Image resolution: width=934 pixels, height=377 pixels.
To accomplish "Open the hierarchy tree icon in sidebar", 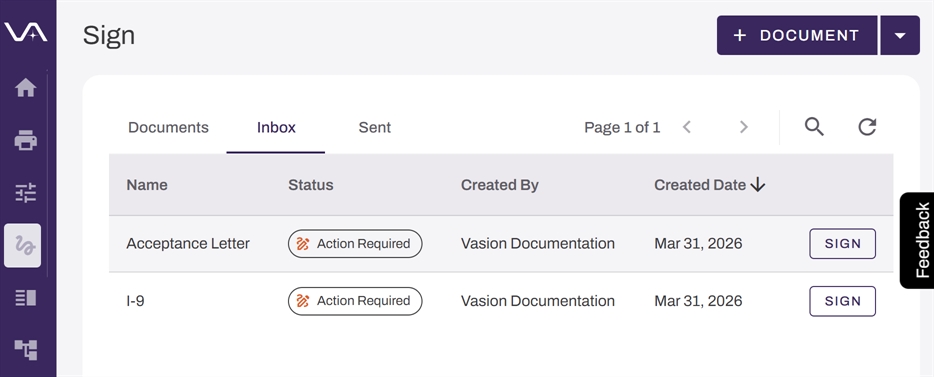I will coord(26,350).
